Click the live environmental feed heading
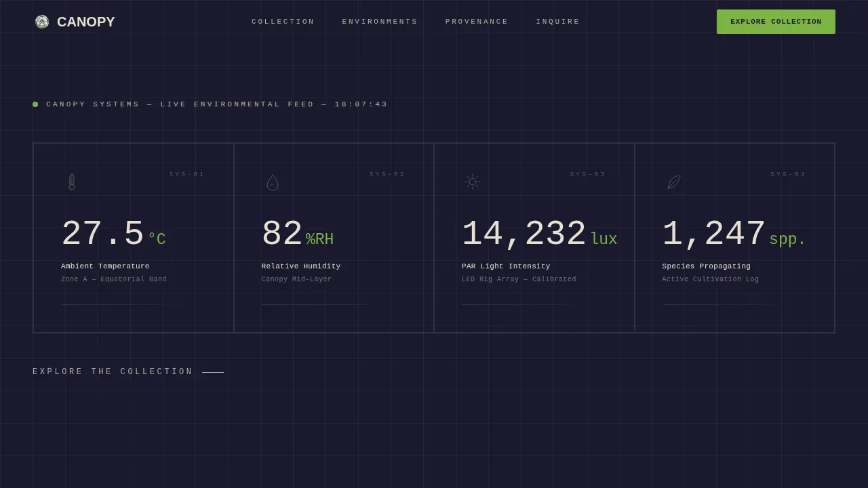 (217, 104)
